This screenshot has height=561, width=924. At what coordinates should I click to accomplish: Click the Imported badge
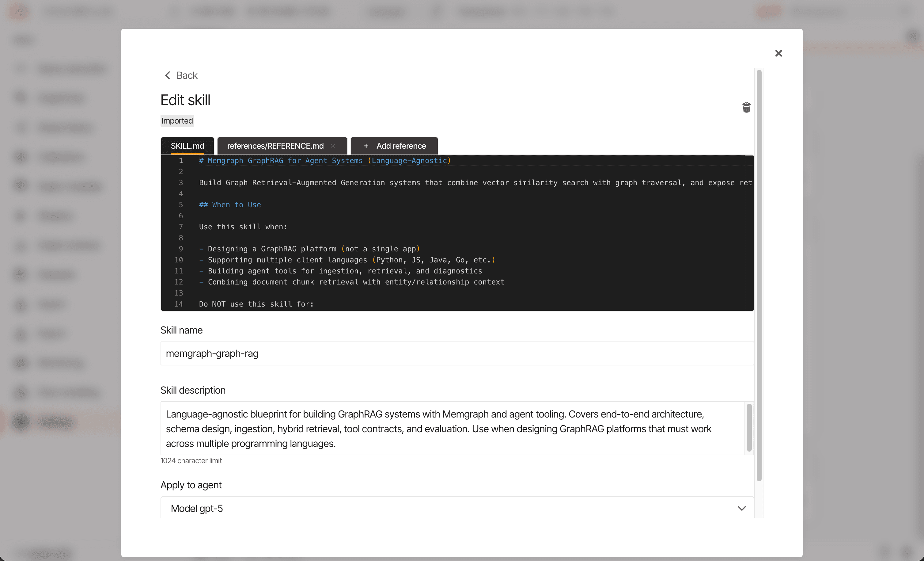click(x=177, y=121)
